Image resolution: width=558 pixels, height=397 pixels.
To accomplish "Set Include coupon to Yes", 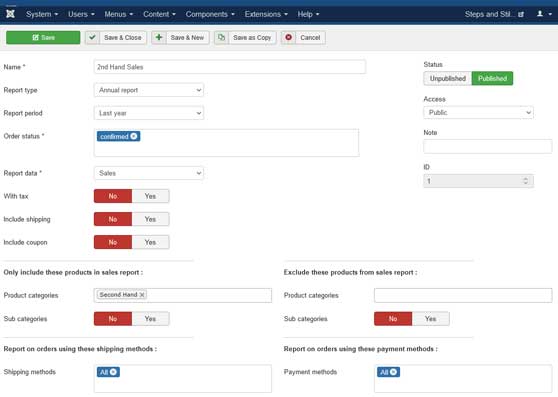I will [x=150, y=242].
